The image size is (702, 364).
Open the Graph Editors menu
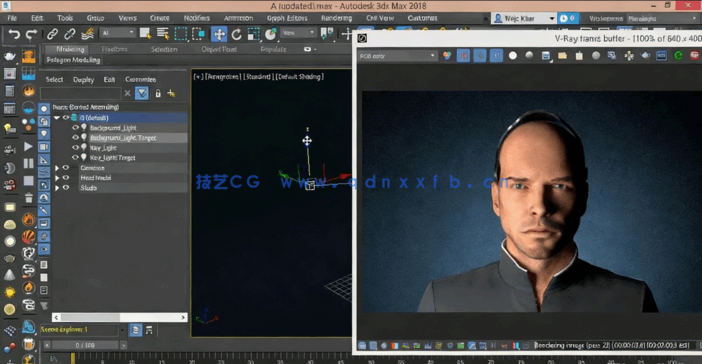tap(287, 18)
